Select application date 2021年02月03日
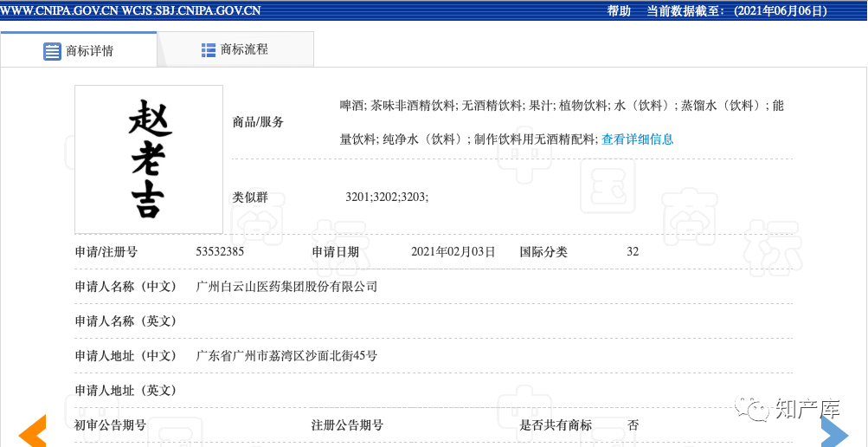 [x=453, y=252]
